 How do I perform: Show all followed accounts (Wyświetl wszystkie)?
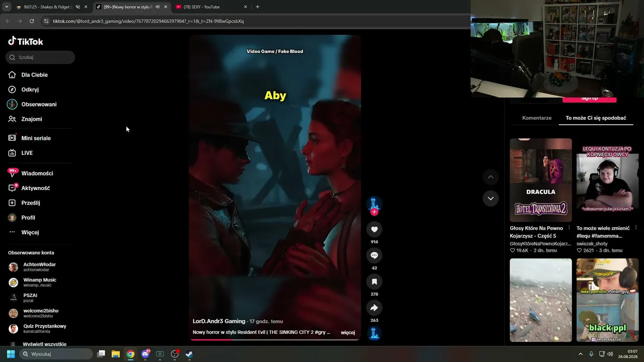(44, 344)
